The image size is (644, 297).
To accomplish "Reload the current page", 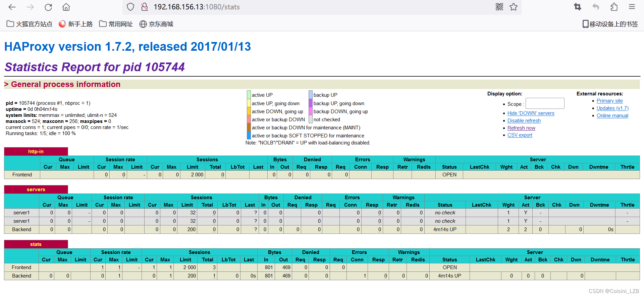I will 48,7.
